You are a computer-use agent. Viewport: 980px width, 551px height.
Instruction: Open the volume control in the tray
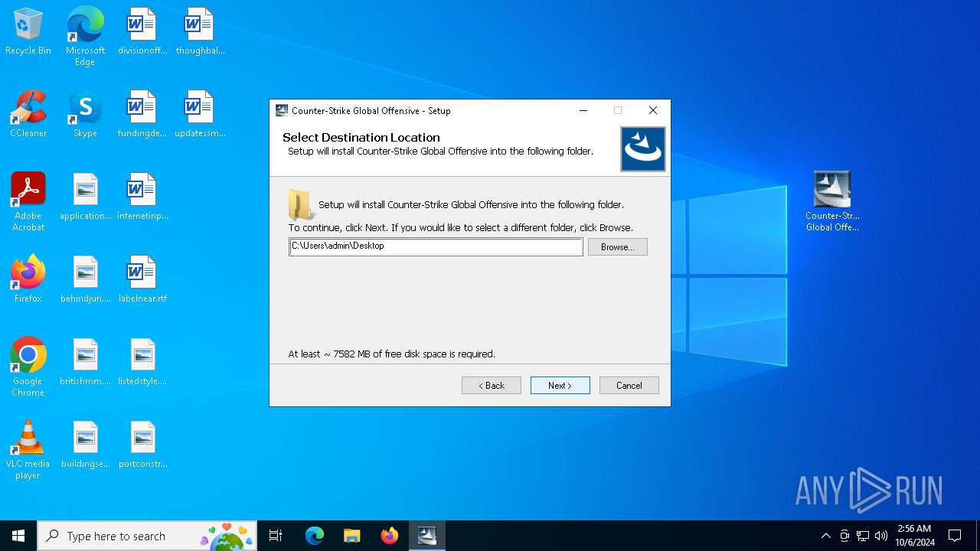click(881, 536)
